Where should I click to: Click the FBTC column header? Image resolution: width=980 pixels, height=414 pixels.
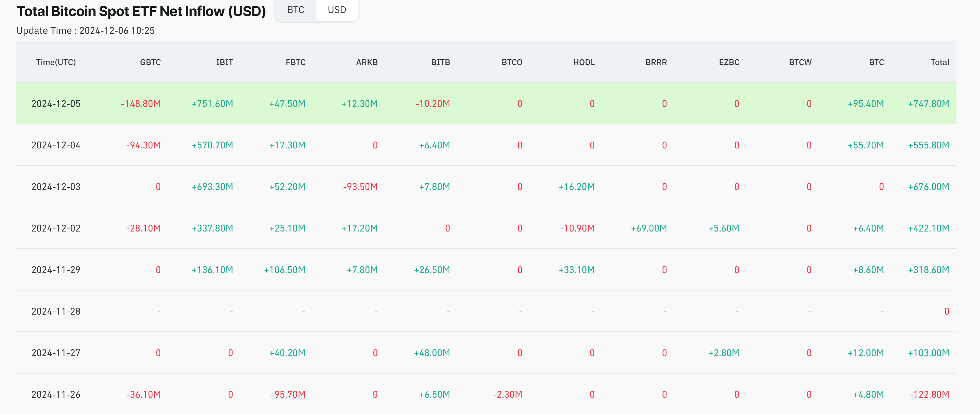(295, 62)
